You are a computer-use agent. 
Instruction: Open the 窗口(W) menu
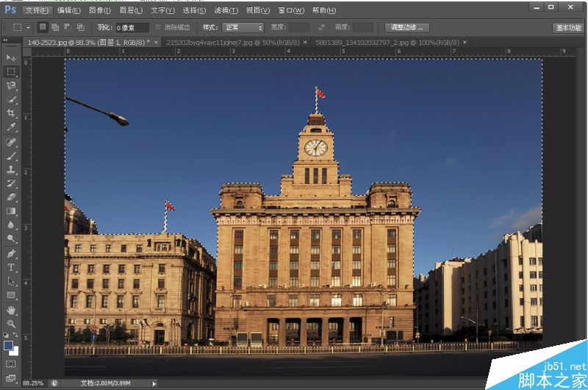point(291,10)
